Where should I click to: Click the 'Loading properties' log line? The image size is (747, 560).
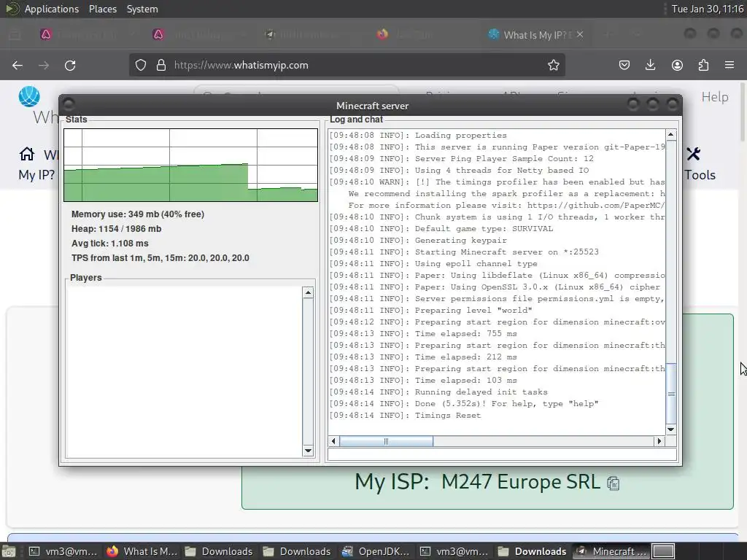(x=418, y=135)
